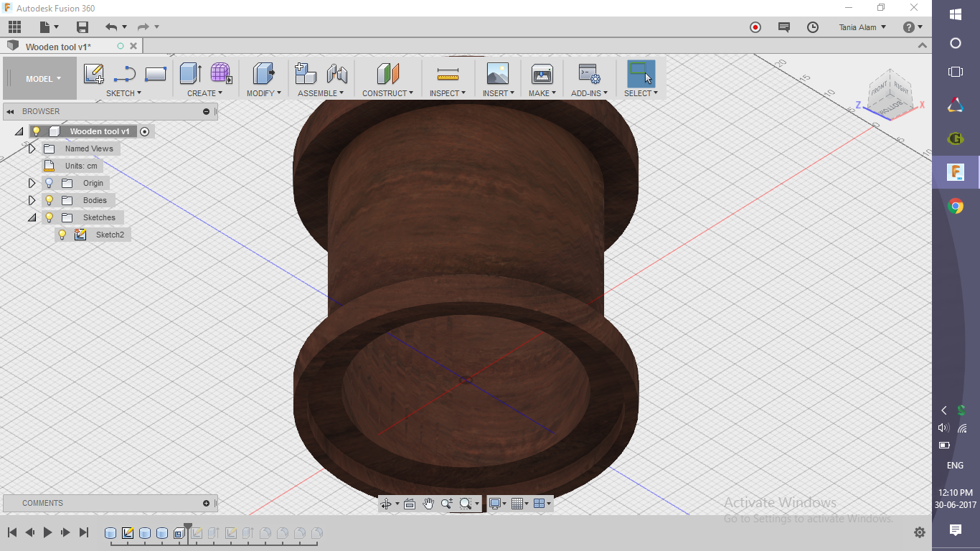
Task: Click the Measure ruler icon
Action: tap(448, 74)
